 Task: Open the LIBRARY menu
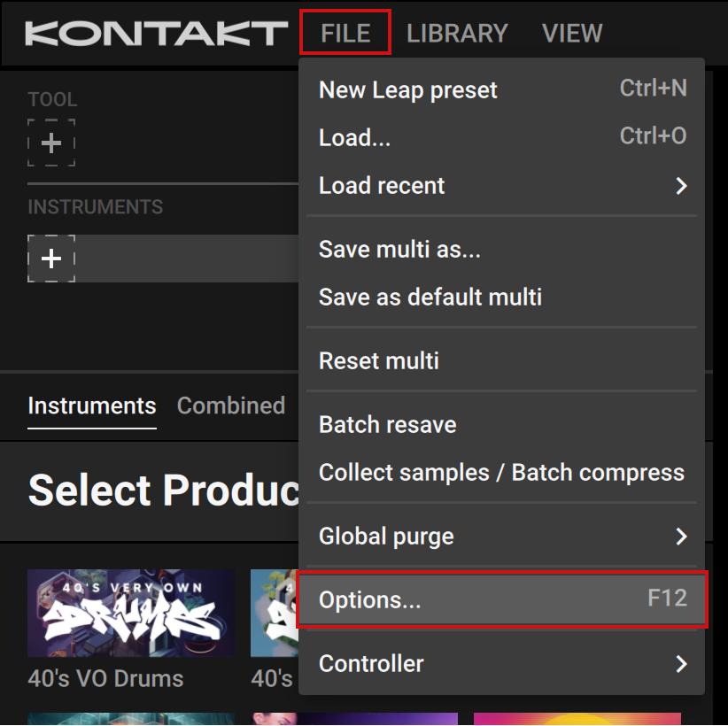tap(457, 33)
